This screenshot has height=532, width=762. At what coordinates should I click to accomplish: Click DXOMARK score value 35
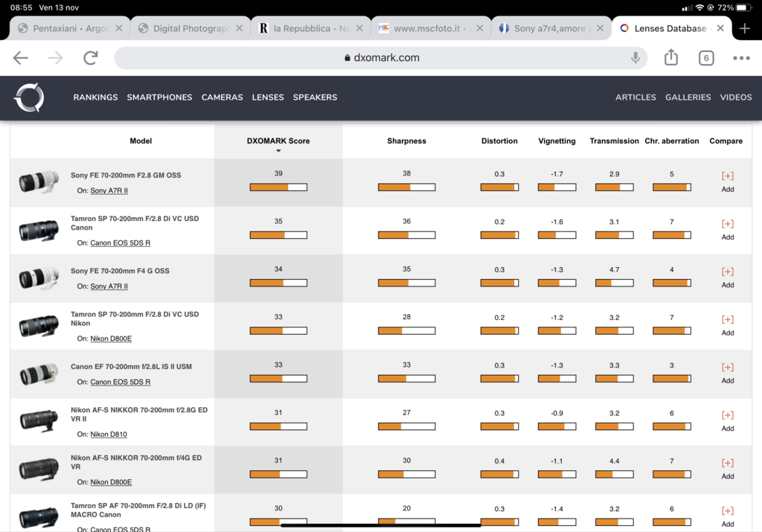[278, 221]
